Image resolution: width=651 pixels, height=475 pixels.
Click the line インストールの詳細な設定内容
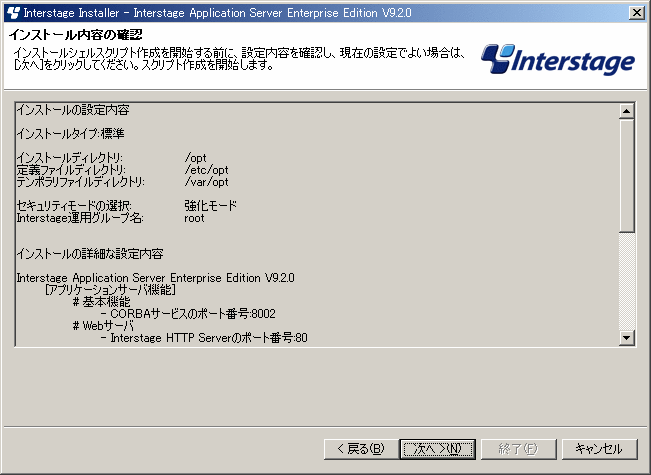click(x=90, y=254)
